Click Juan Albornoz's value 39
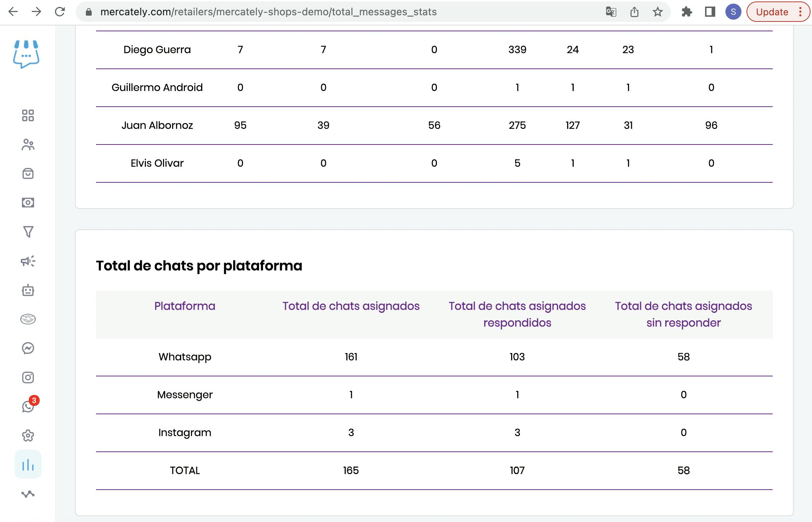This screenshot has width=812, height=522. coord(323,125)
